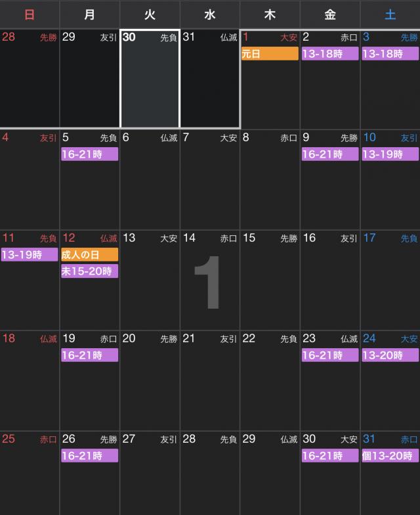420x515 pixels.
Task: Click the 日 Sunday column header
Action: pyautogui.click(x=30, y=14)
